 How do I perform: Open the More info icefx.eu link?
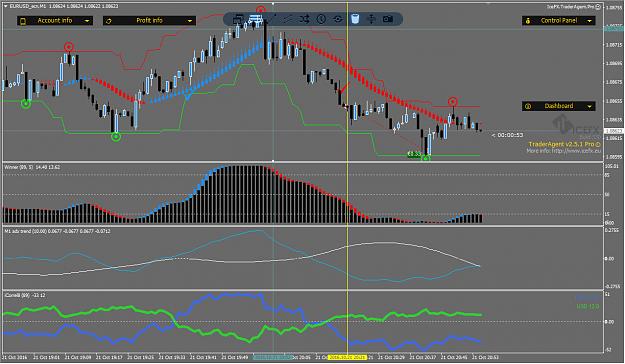(x=564, y=151)
